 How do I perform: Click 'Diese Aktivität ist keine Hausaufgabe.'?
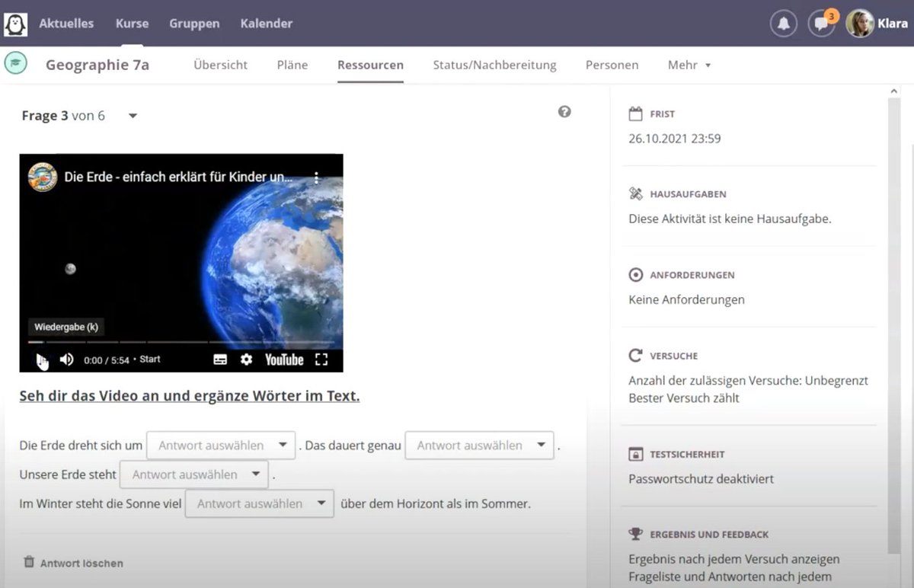click(730, 219)
